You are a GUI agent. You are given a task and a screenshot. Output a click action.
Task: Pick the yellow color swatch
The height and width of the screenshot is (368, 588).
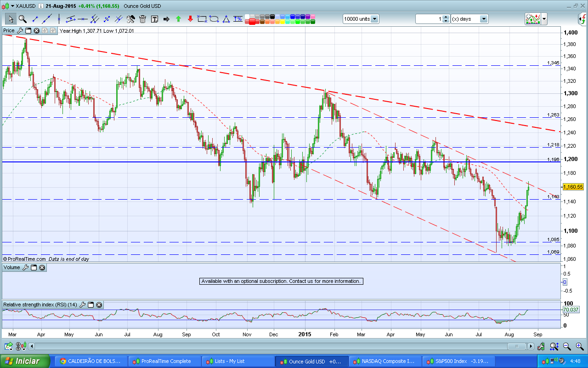(x=283, y=22)
